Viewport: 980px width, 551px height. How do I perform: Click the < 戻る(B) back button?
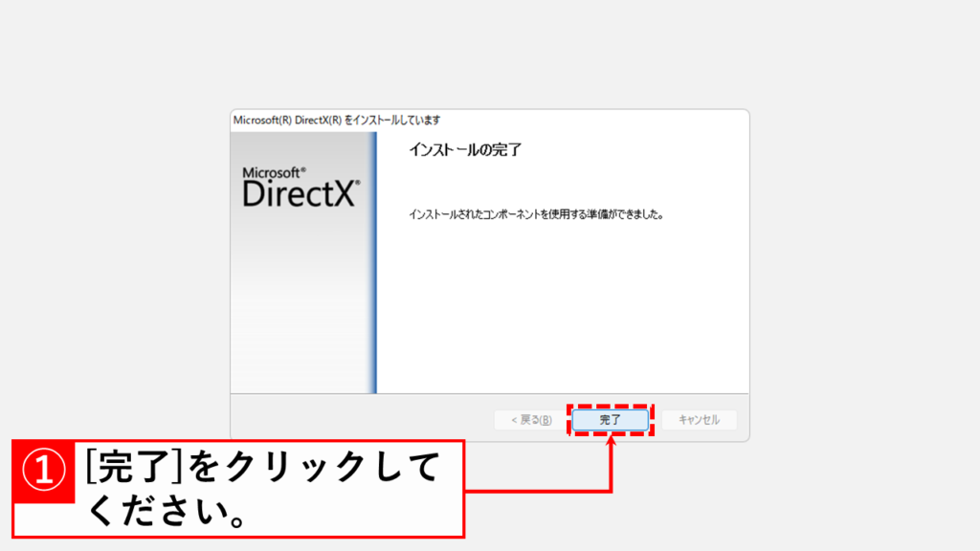(x=531, y=420)
